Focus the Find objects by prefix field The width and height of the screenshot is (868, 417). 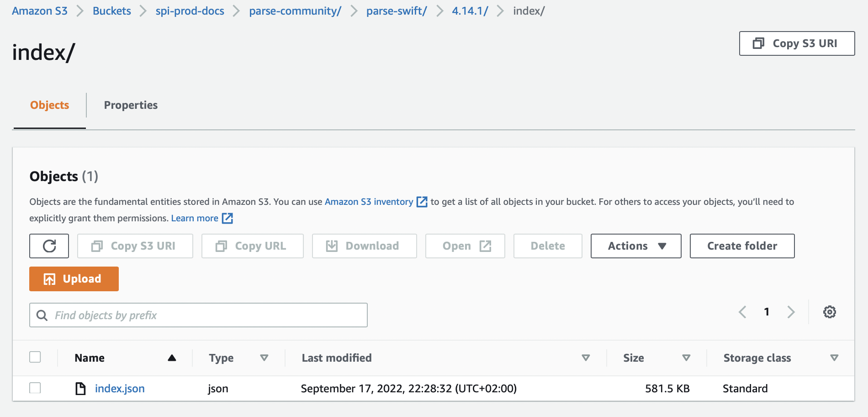(198, 315)
